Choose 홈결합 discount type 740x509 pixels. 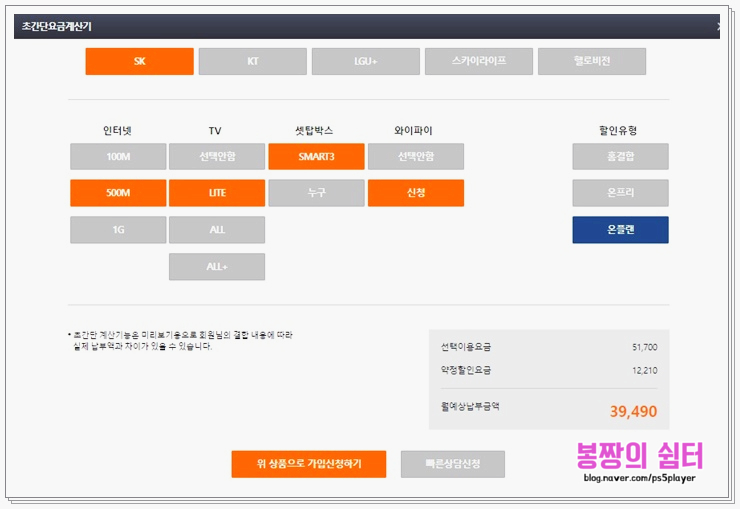[621, 157]
